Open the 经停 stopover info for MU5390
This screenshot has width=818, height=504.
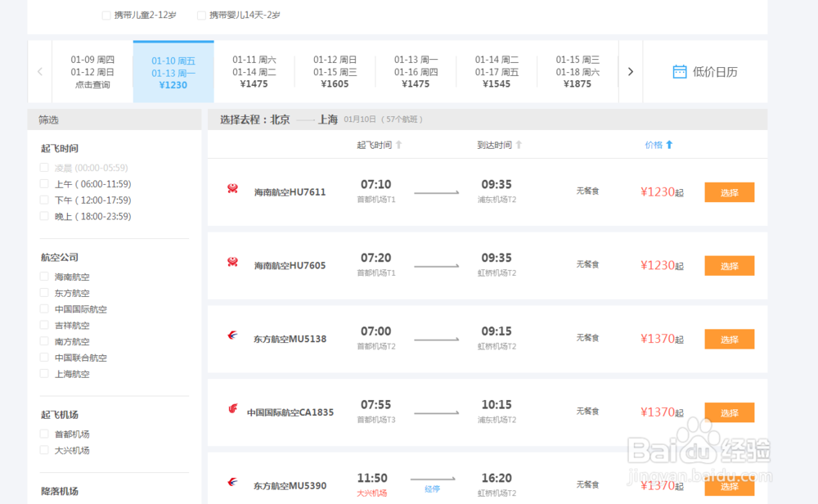(x=433, y=488)
